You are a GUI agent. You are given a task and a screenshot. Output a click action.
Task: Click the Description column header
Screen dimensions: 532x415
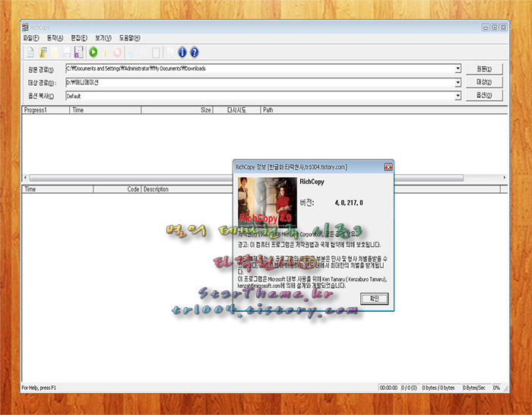coord(187,189)
